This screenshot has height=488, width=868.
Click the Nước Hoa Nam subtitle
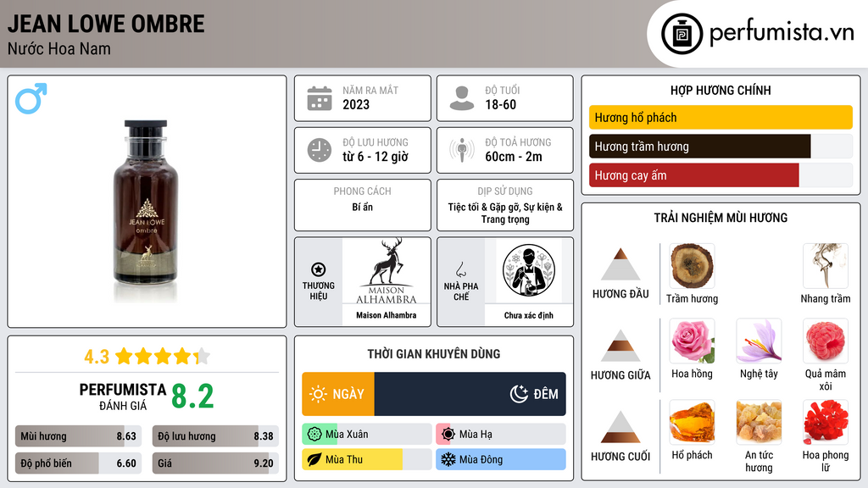pyautogui.click(x=58, y=48)
